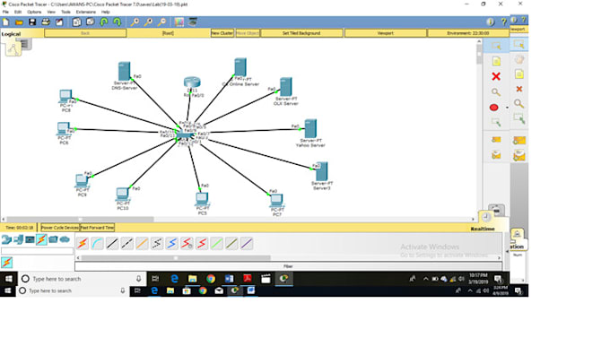Open Adobe Acrobat from the taskbar
610x364 pixels.
click(247, 279)
